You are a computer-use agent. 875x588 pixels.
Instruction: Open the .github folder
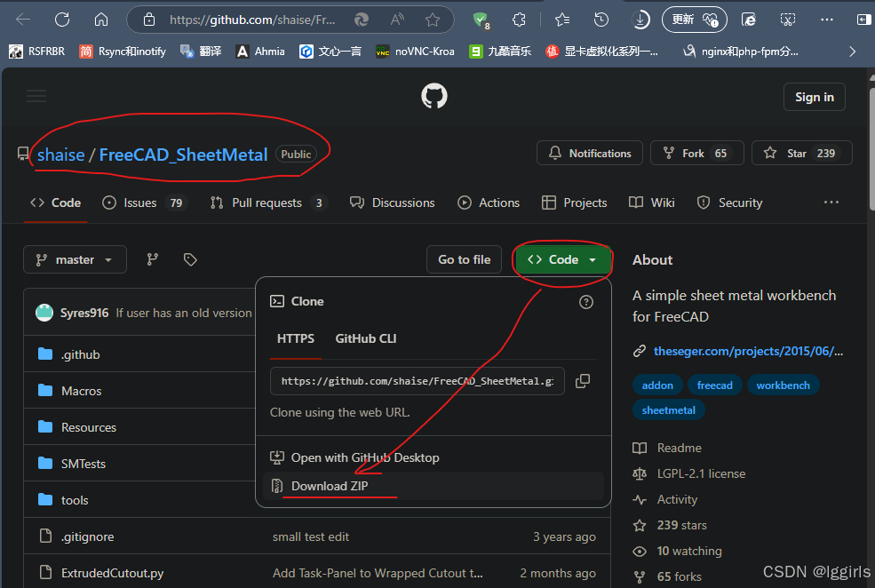click(x=81, y=354)
